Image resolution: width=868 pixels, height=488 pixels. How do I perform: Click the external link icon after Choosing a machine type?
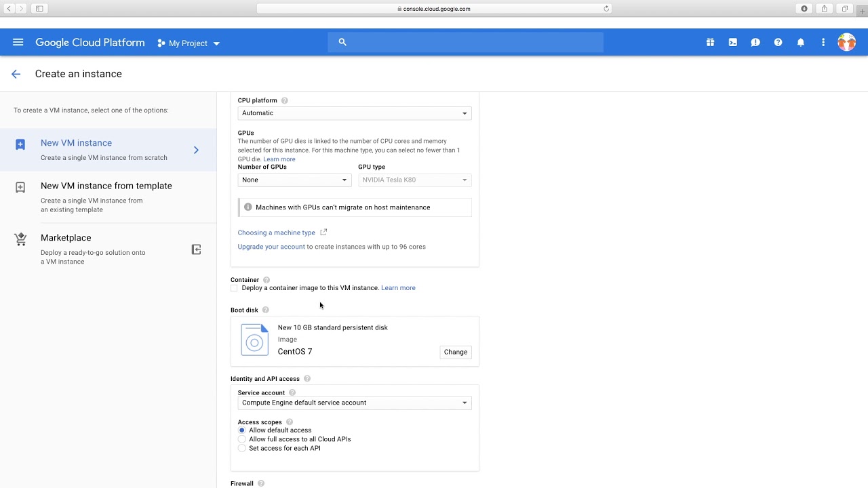(323, 232)
